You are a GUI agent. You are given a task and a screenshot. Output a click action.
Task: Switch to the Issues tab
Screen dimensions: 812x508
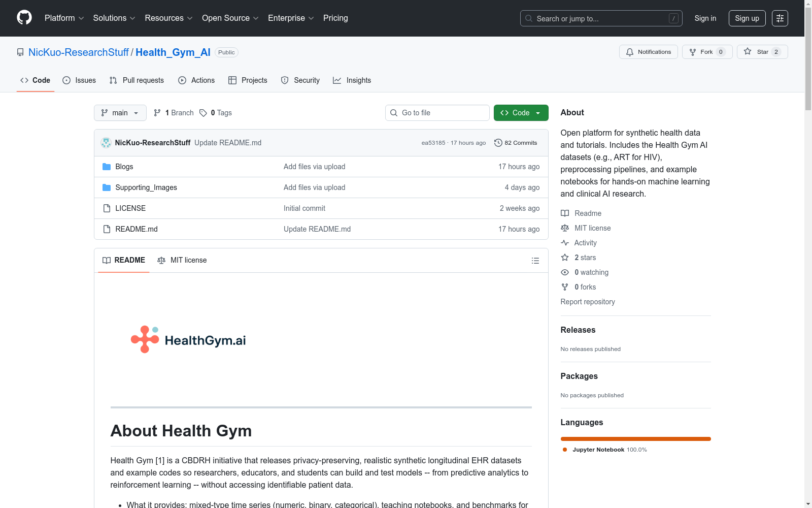[x=79, y=80]
